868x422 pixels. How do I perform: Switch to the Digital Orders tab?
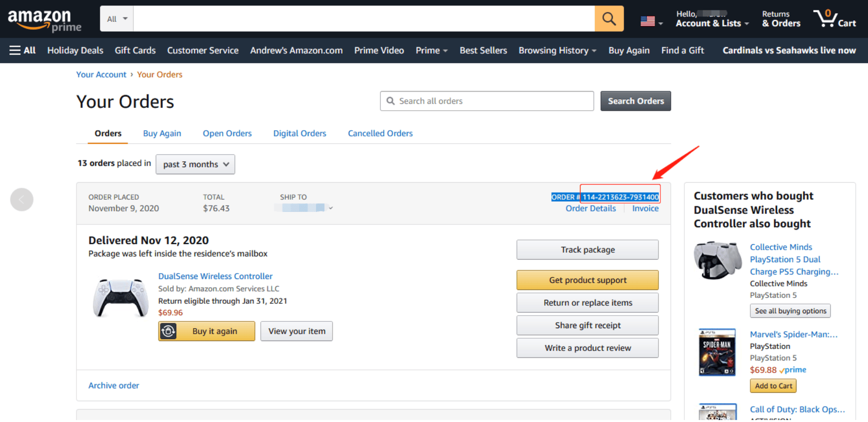pyautogui.click(x=299, y=133)
